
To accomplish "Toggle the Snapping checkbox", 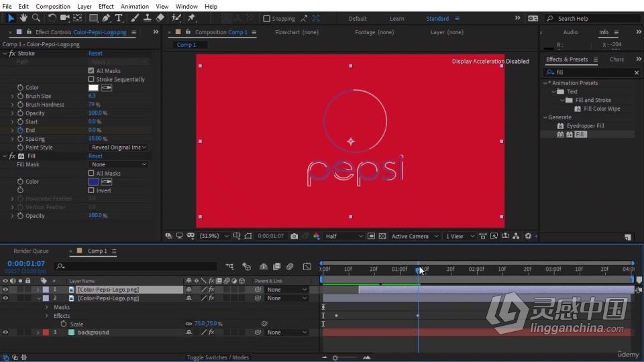I will [266, 19].
